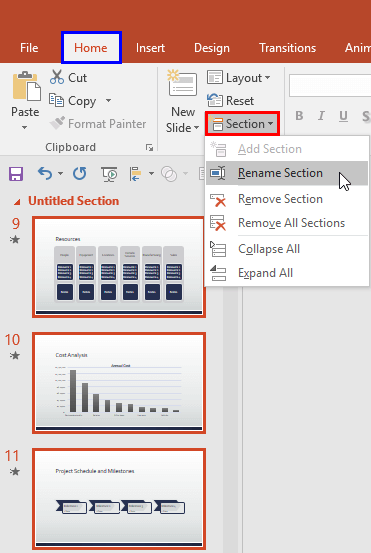
Task: Go to the Transitions tab
Action: (287, 48)
